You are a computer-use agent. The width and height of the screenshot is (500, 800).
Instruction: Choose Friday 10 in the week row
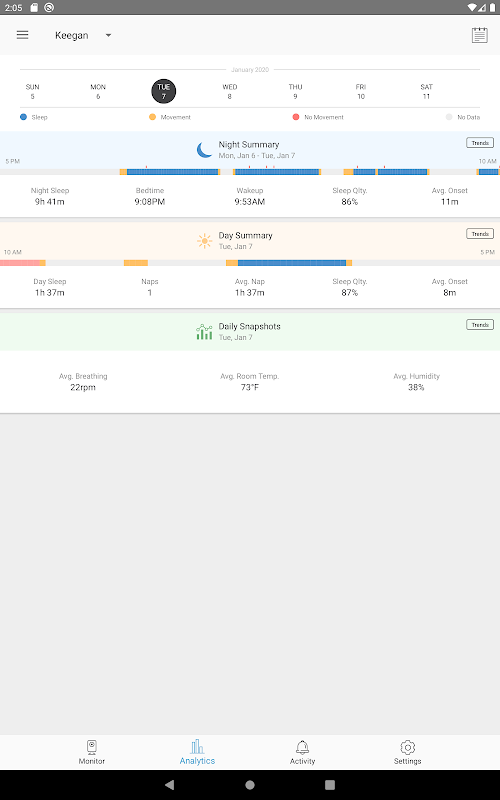pos(361,91)
